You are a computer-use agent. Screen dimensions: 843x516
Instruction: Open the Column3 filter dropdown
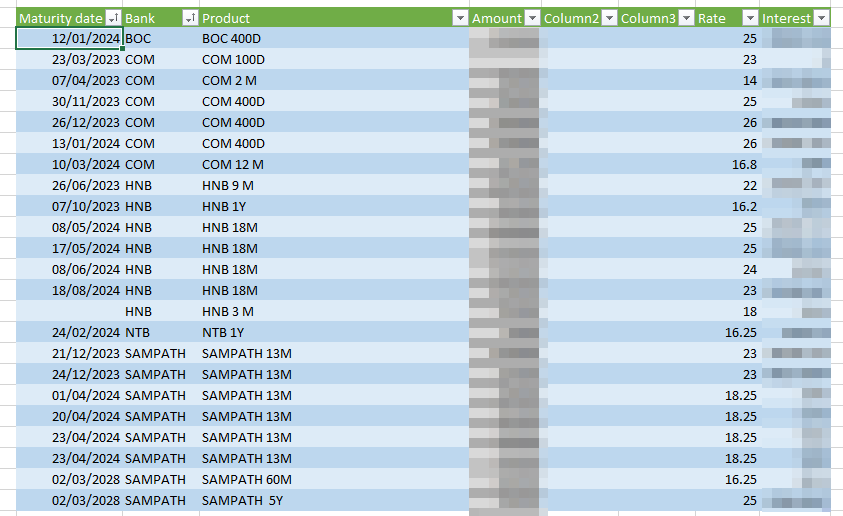click(686, 18)
